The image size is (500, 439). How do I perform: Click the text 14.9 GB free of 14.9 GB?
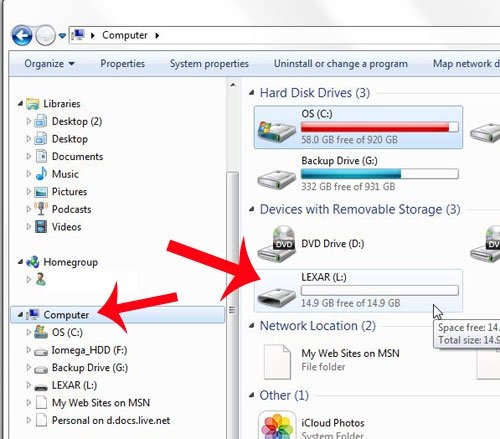tap(351, 303)
